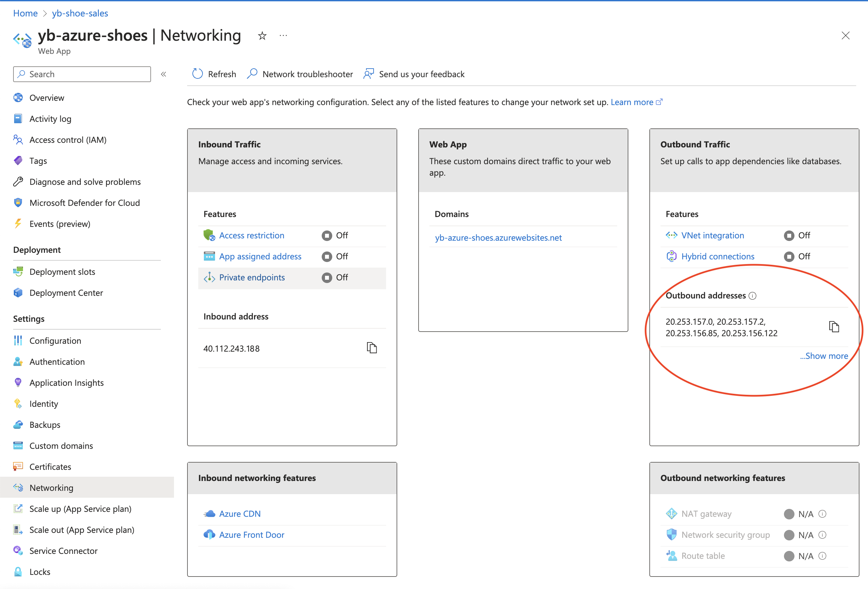Star this Networking page as favorite
This screenshot has width=868, height=589.
click(262, 35)
